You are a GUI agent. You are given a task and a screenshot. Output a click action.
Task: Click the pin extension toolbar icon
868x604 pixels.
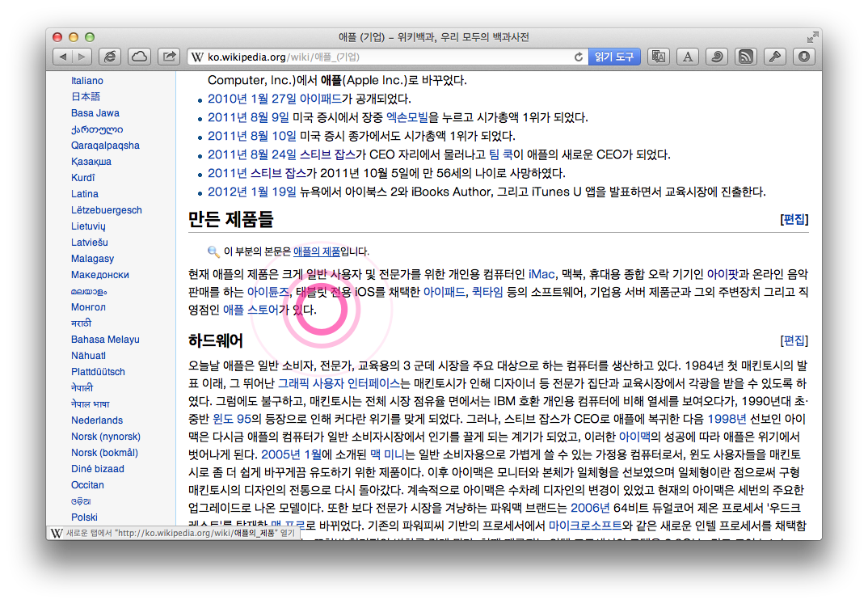775,57
